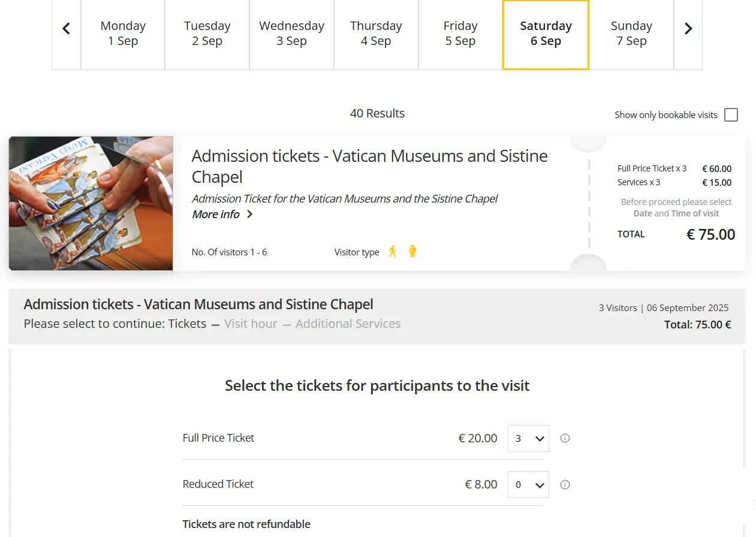The height and width of the screenshot is (537, 756).
Task: Click the walking visitor type icon
Action: pos(393,252)
